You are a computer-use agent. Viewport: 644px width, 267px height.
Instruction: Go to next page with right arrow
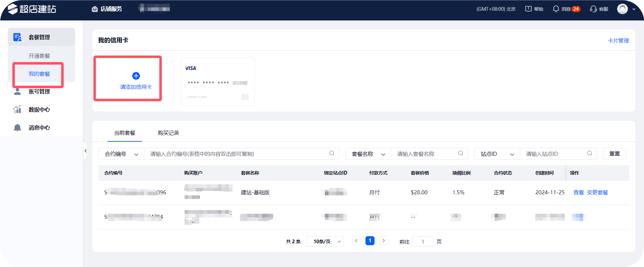coord(384,241)
